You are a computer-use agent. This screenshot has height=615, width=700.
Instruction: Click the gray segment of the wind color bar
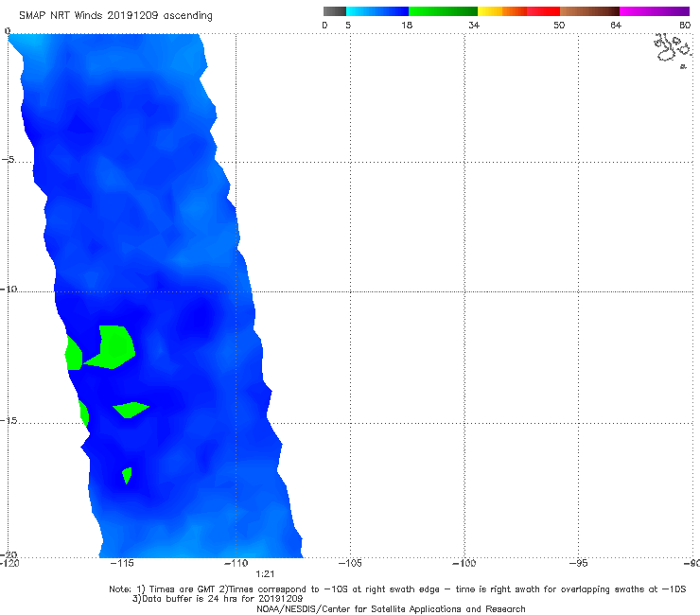(x=334, y=11)
